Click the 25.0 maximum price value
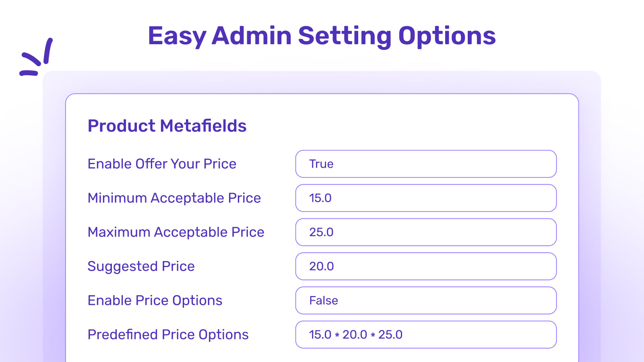This screenshot has width=644, height=362. coord(321,232)
